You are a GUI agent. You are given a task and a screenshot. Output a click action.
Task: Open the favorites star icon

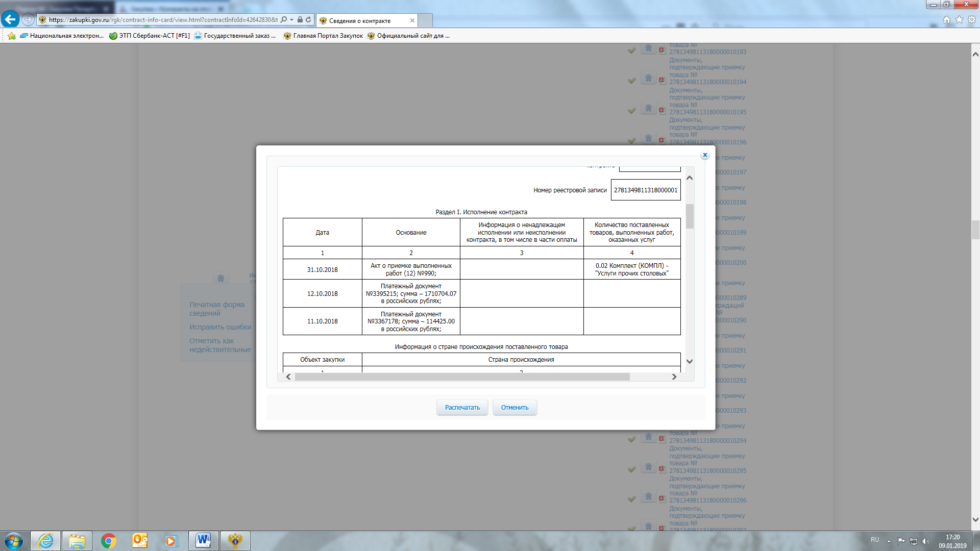click(x=959, y=20)
